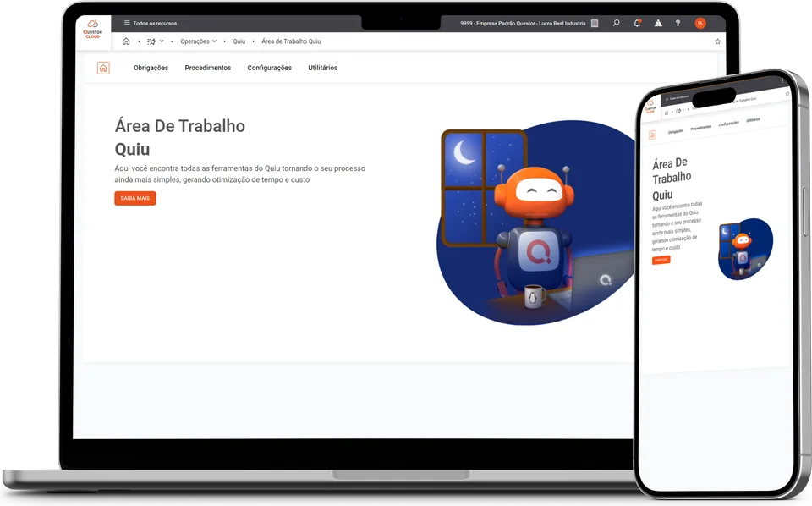Open the Procedimentos menu on laptop

(208, 68)
